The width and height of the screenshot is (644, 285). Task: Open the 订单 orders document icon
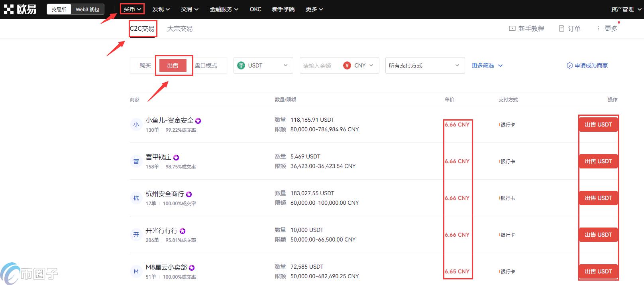(x=562, y=29)
